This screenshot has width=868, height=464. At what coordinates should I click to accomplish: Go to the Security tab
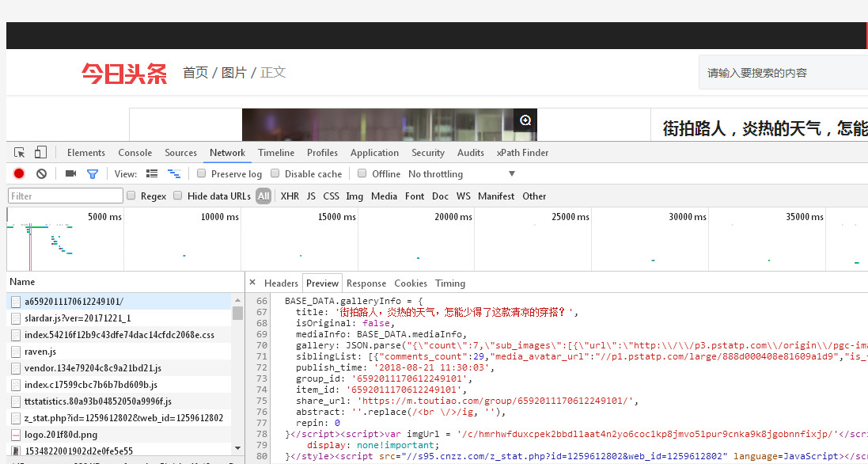click(428, 153)
